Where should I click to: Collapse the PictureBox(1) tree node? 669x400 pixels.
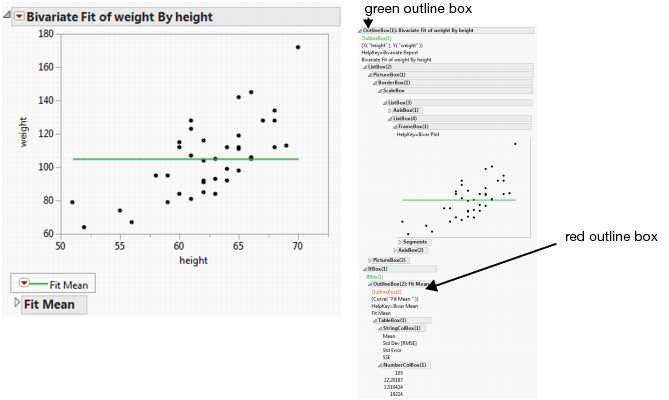[367, 75]
